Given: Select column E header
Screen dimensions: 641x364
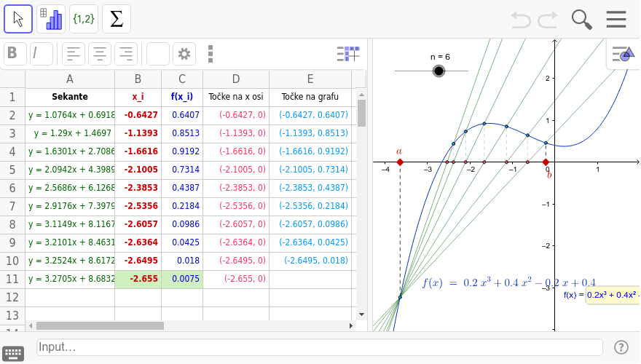Looking at the screenshot, I should point(310,79).
